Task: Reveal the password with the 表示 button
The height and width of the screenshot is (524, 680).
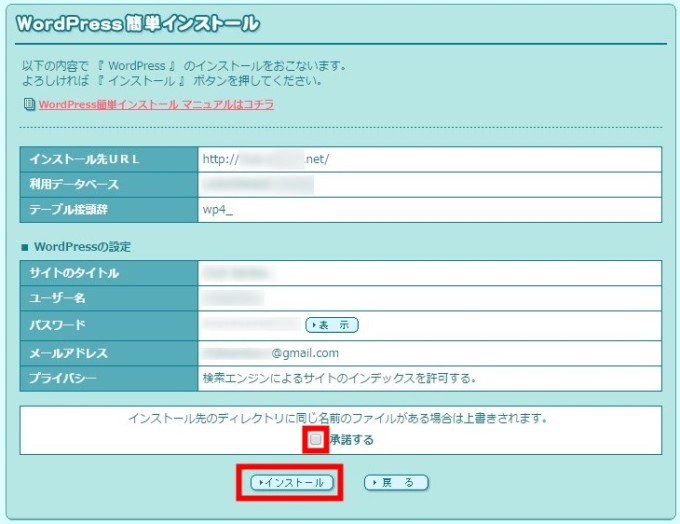Action: click(x=332, y=325)
